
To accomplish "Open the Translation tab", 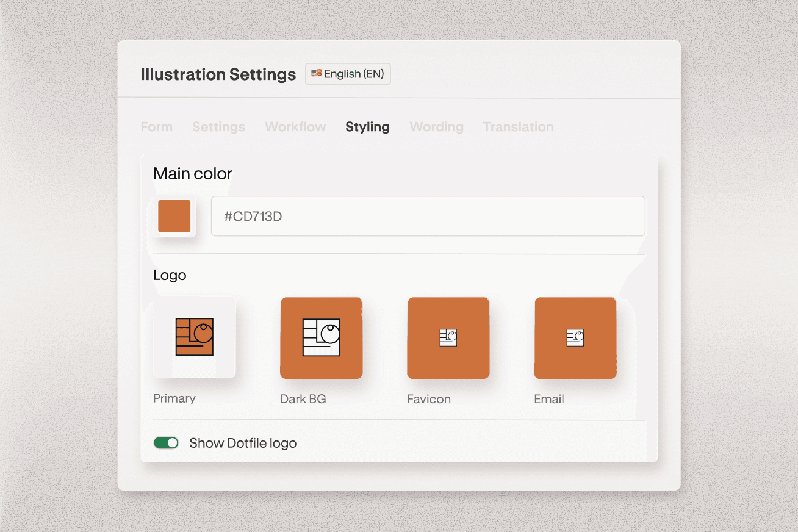I will coord(518,127).
